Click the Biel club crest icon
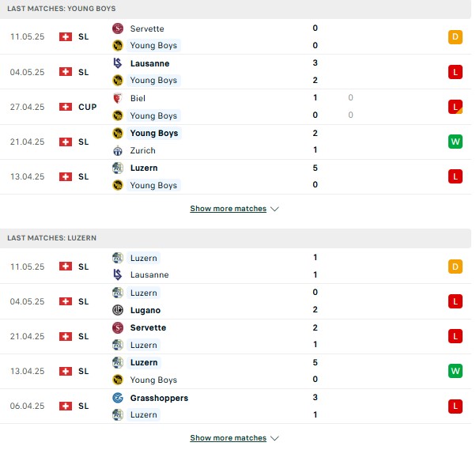This screenshot has height=450, width=476. pos(118,98)
